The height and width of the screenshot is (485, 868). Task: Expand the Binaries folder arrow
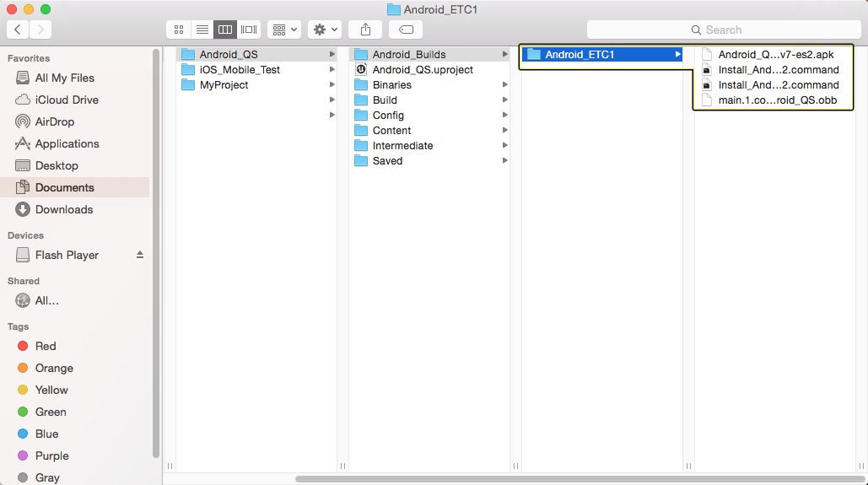(504, 84)
